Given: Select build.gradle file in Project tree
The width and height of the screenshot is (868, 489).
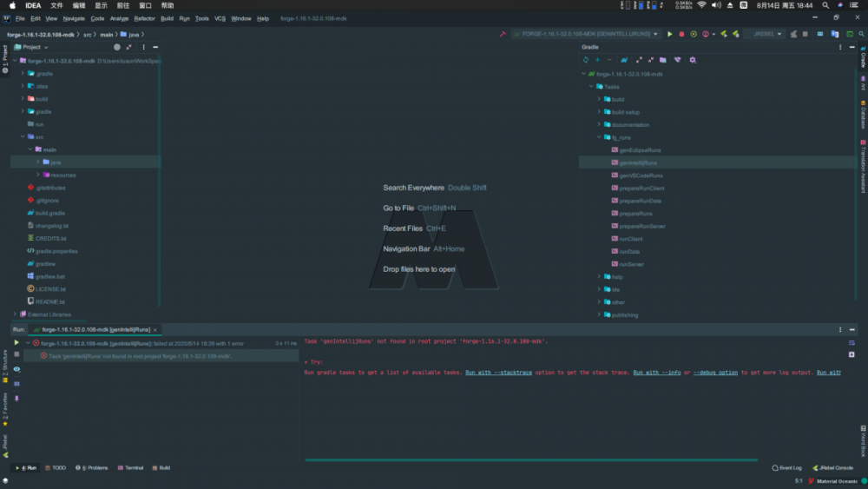Looking at the screenshot, I should coord(49,213).
